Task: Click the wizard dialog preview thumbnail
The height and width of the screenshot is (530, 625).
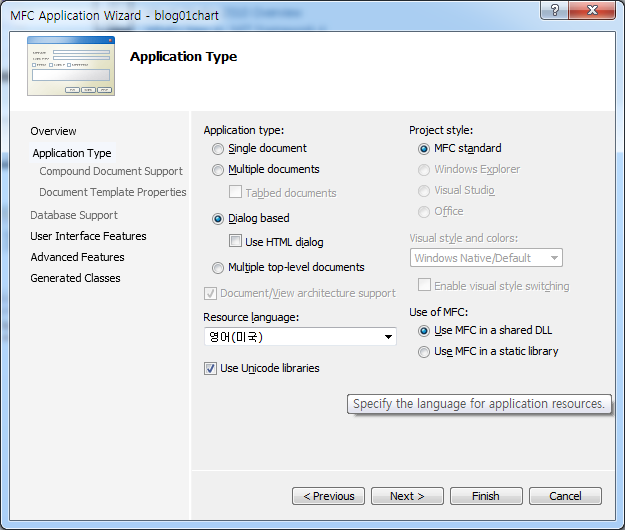Action: point(71,66)
